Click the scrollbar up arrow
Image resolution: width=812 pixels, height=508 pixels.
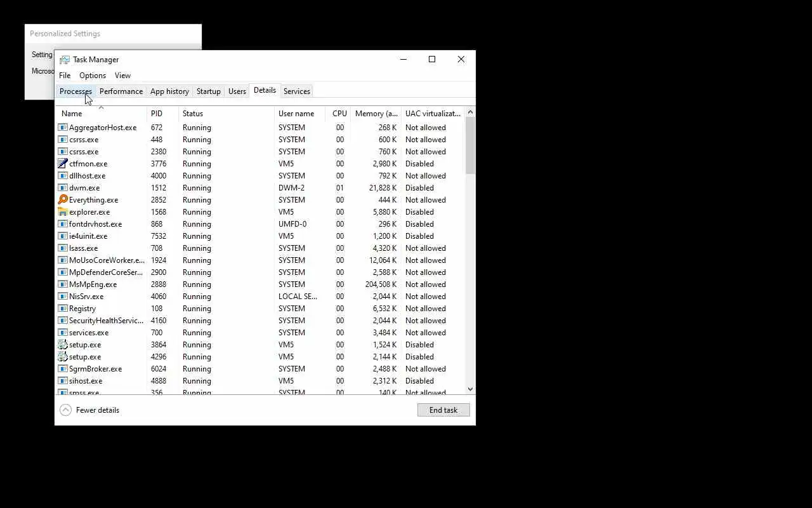(x=470, y=112)
